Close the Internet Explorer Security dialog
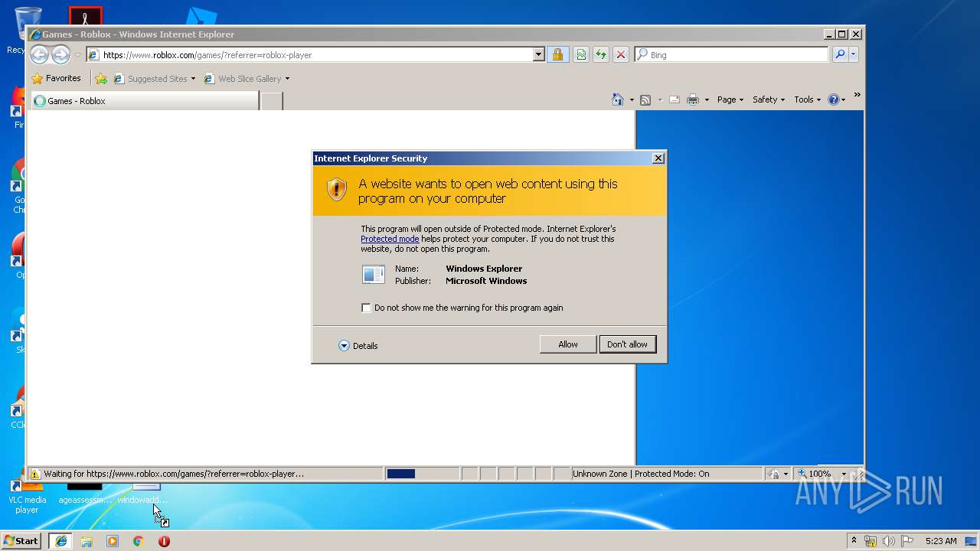Image resolution: width=980 pixels, height=551 pixels. [658, 158]
